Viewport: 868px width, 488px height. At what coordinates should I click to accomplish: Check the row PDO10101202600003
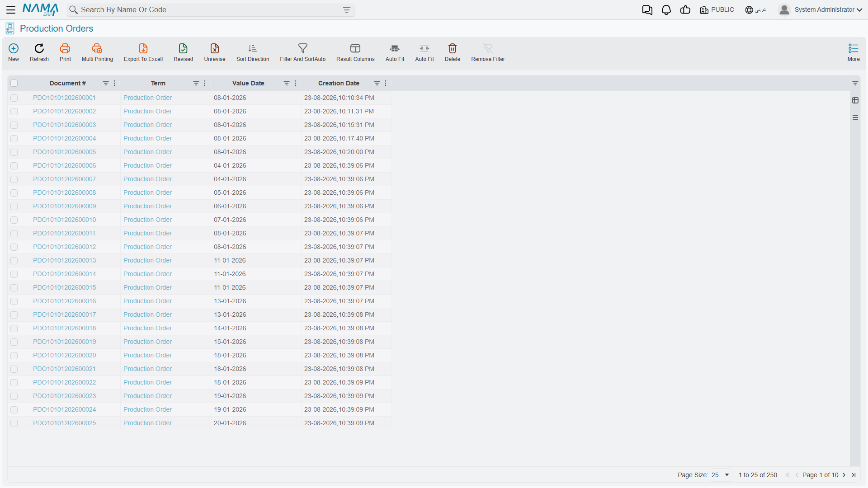(14, 125)
